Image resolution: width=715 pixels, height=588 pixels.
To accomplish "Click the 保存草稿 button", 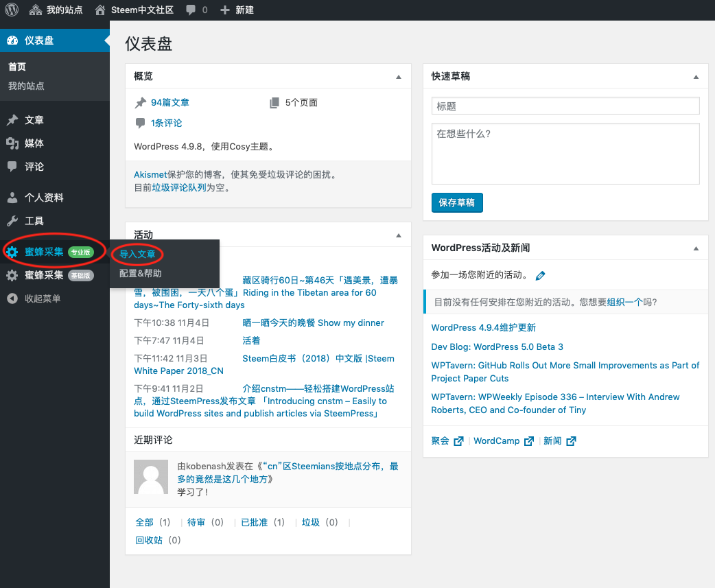I will 457,203.
